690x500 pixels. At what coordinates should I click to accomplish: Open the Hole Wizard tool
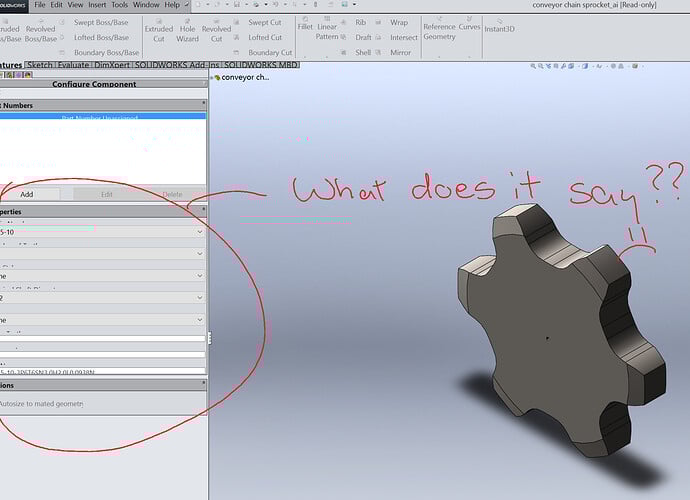(187, 31)
